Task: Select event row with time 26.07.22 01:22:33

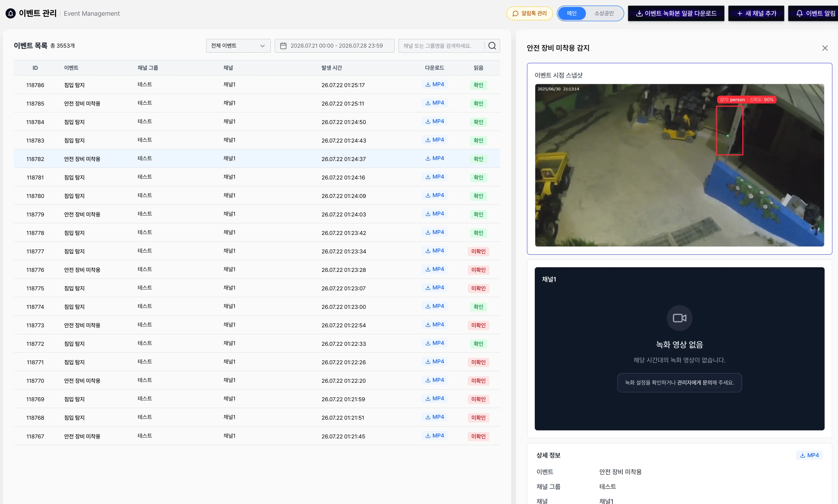Action: (x=257, y=343)
